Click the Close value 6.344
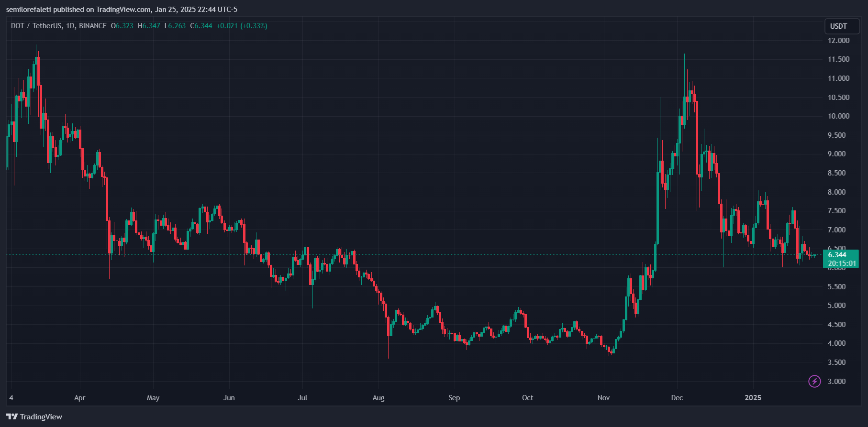 click(203, 26)
